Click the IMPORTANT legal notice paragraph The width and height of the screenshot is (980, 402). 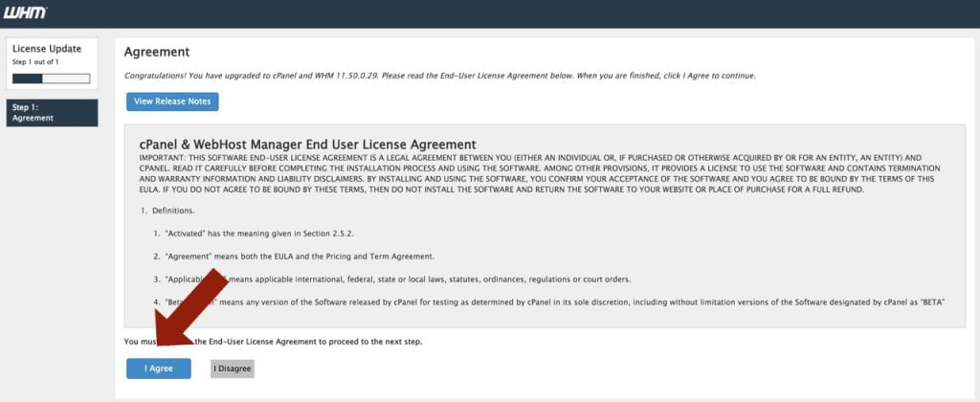tap(540, 173)
